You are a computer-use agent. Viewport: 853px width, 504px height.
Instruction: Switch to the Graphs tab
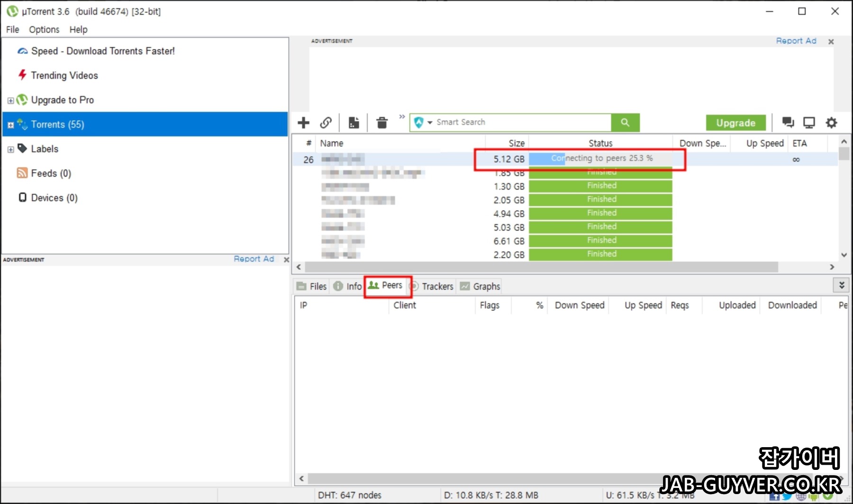481,286
